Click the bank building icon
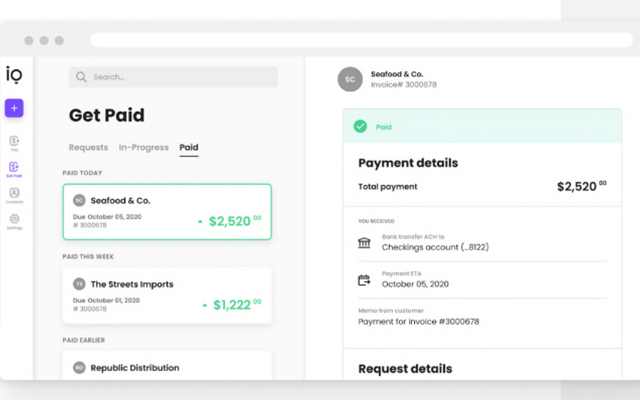Screen dimensions: 640x400 (364, 243)
